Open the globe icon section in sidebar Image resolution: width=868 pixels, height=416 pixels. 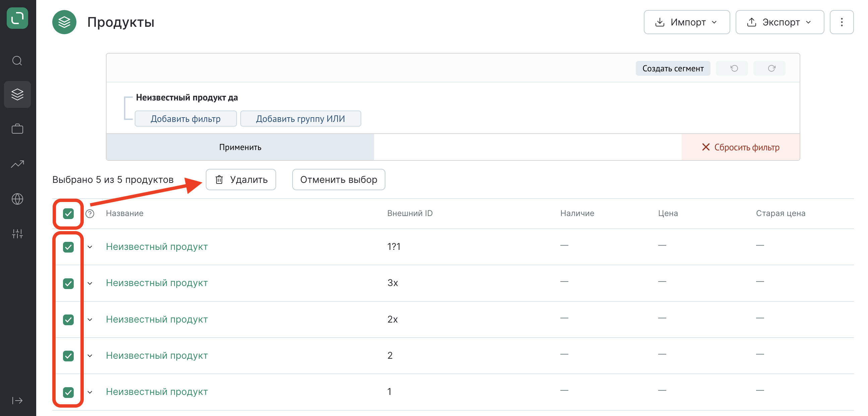point(17,199)
